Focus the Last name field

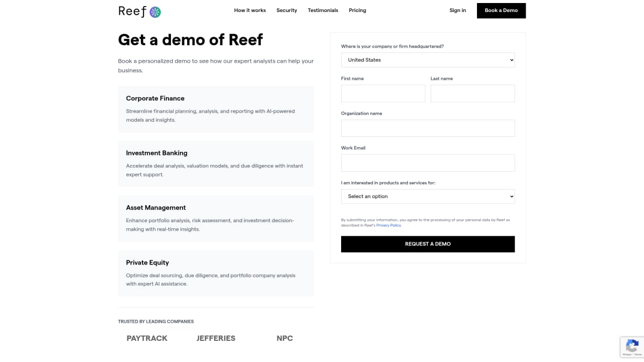472,94
